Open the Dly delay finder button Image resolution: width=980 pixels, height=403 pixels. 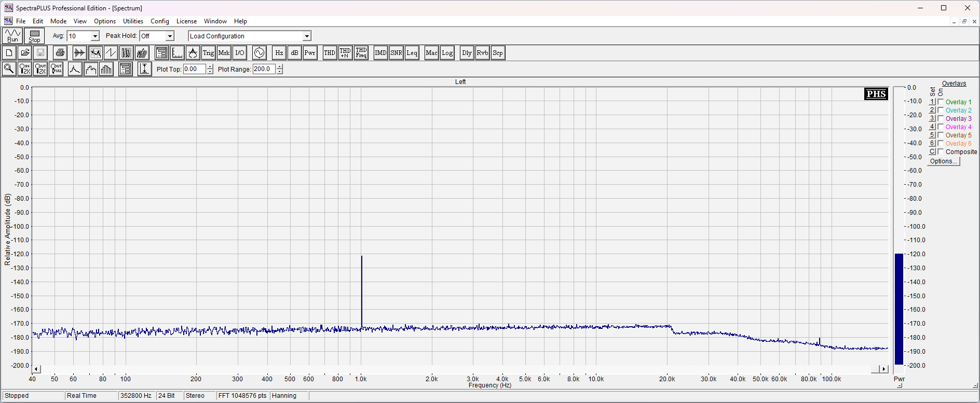(467, 53)
